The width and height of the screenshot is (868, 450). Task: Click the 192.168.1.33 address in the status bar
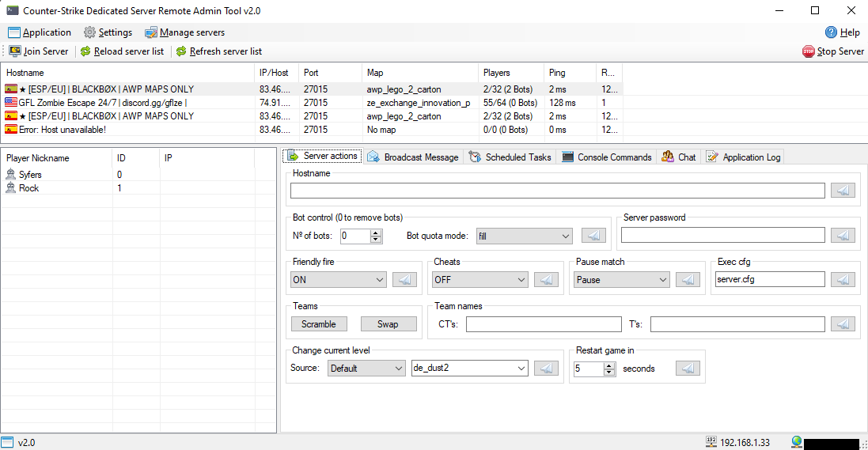[745, 442]
